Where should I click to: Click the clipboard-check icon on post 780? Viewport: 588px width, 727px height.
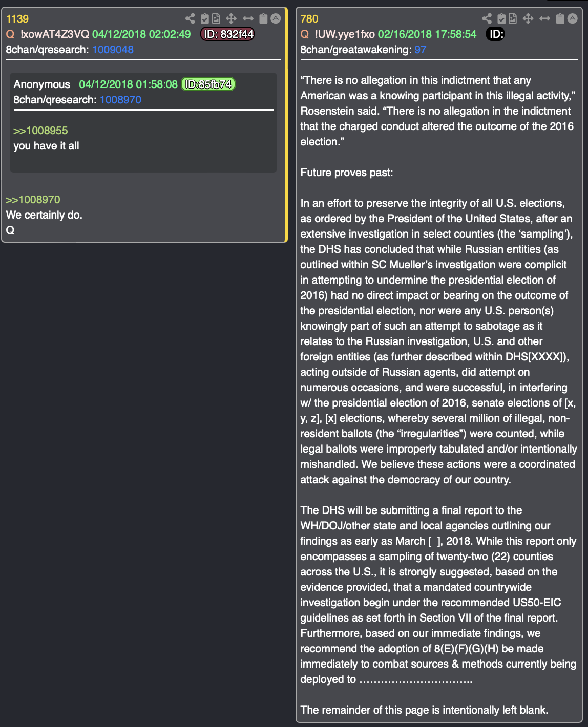[502, 19]
